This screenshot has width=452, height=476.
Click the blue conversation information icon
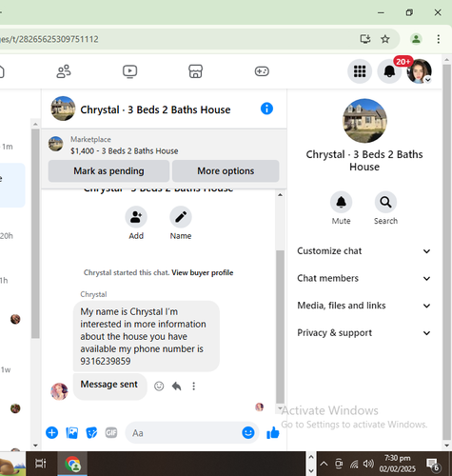pos(266,109)
